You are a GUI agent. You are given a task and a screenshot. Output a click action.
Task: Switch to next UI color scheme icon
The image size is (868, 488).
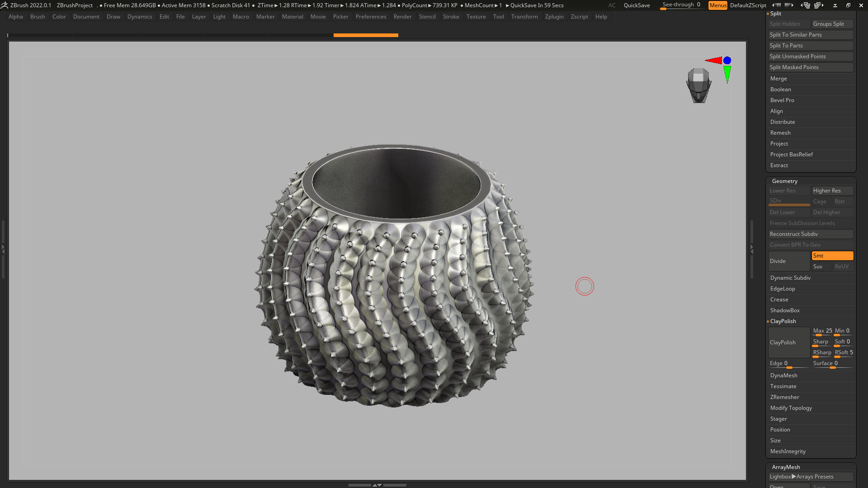pos(819,5)
